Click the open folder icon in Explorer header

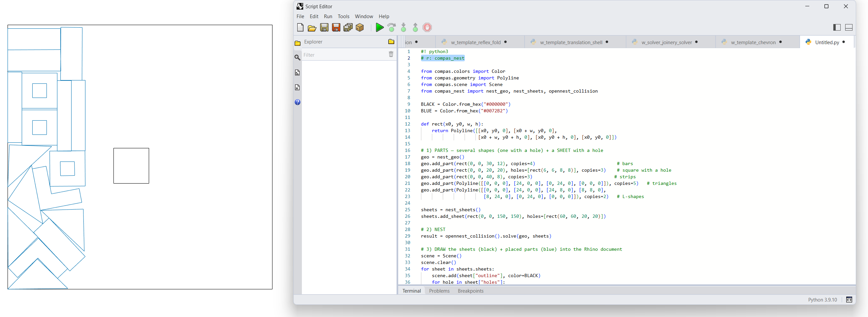click(x=391, y=42)
